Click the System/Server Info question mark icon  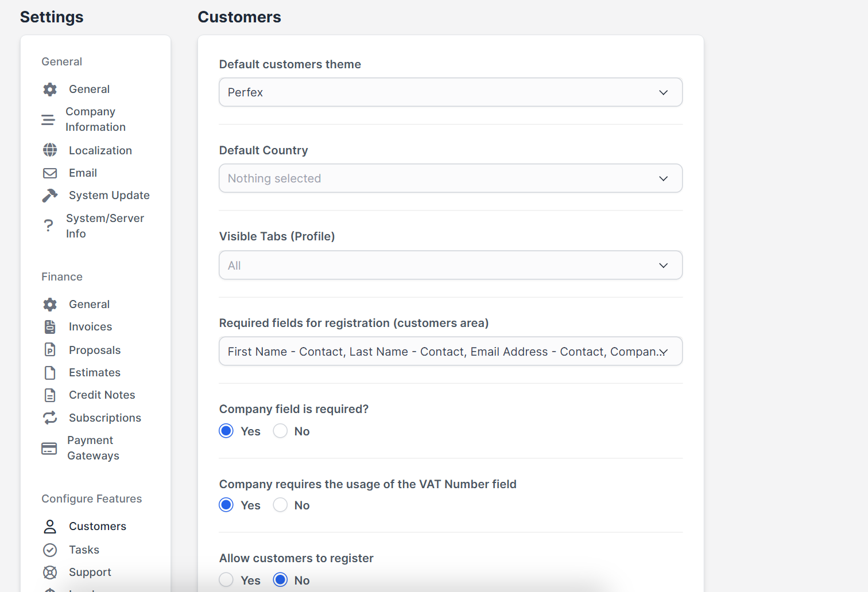[x=49, y=226]
